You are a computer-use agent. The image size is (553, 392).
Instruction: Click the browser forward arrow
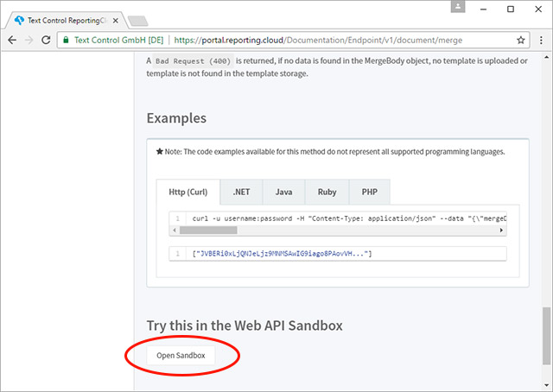(29, 41)
